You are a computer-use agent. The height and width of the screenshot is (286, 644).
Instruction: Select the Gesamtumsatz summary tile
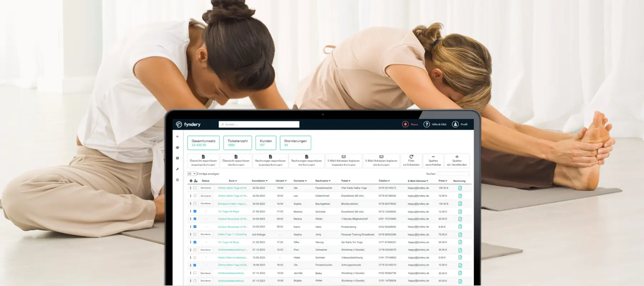[203, 143]
